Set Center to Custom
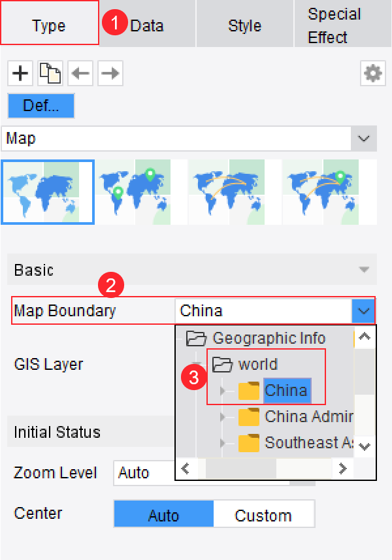 click(264, 514)
